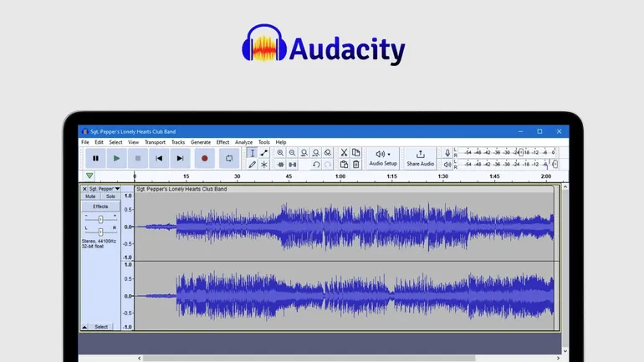Image resolution: width=644 pixels, height=362 pixels.
Task: Click the speaker playback meter icon
Action: click(447, 165)
